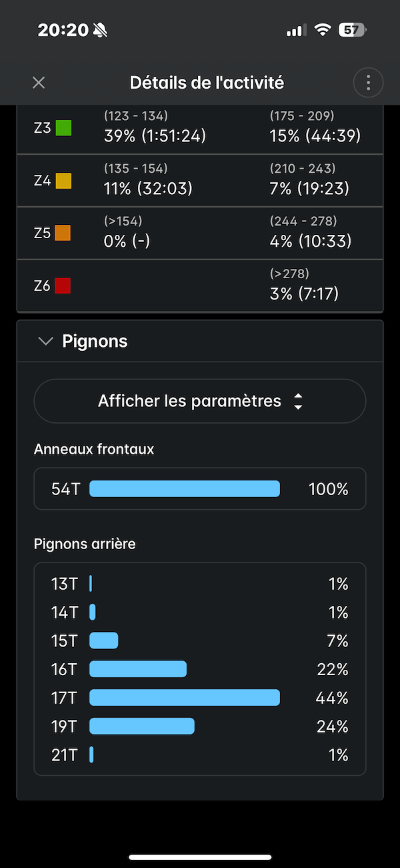
Task: Select the 15T rear cog bar
Action: point(104,640)
